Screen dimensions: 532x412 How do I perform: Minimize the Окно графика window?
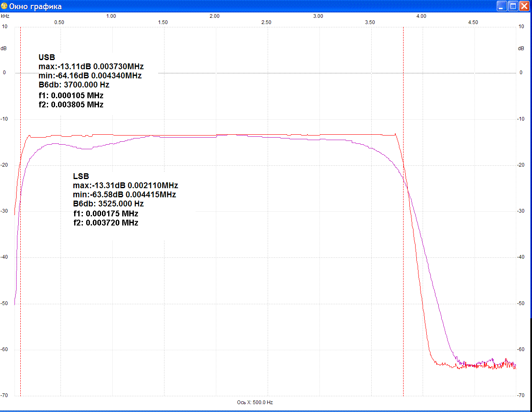click(x=502, y=6)
